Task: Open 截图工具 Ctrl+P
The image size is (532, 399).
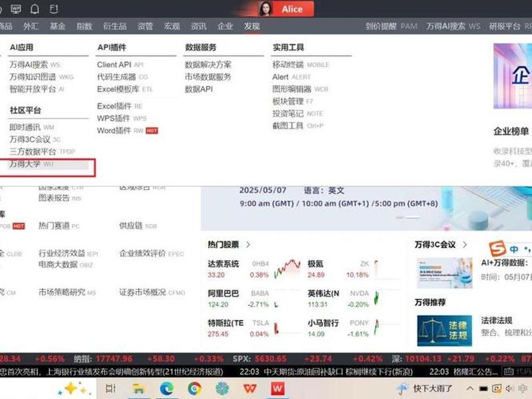Action: pyautogui.click(x=298, y=126)
